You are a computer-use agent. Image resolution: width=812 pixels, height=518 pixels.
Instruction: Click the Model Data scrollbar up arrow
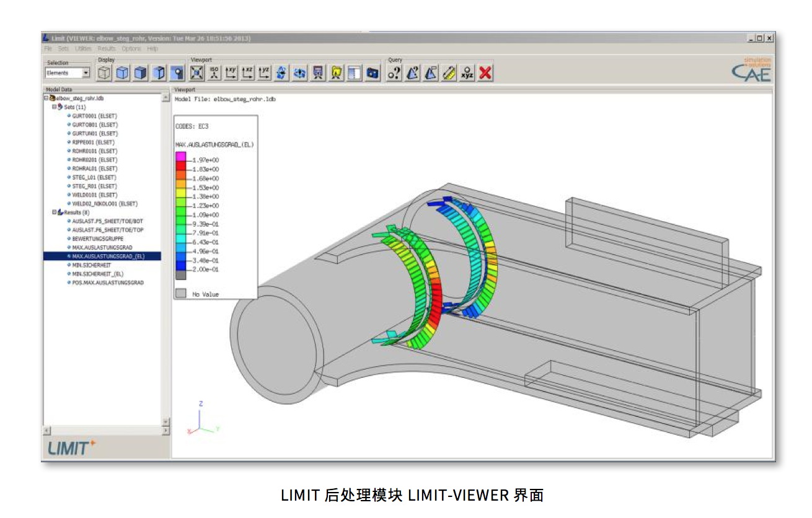(x=165, y=99)
